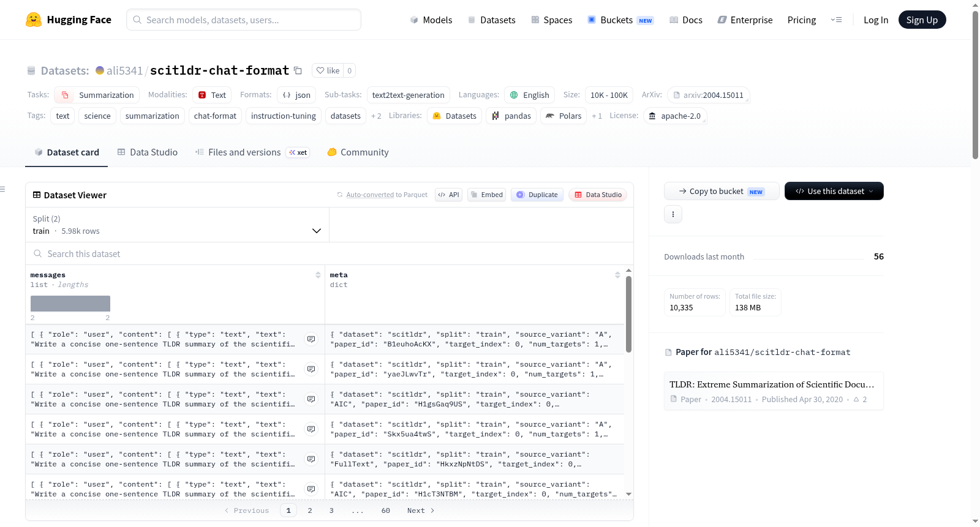The width and height of the screenshot is (980, 527).
Task: Expand chat view for sixth messages row
Action: (x=311, y=489)
